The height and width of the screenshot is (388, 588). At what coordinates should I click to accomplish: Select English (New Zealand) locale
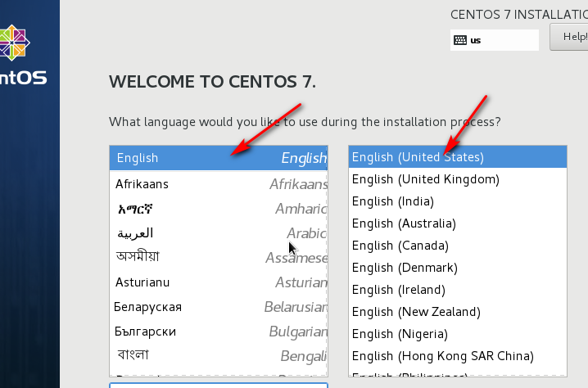[458, 312]
